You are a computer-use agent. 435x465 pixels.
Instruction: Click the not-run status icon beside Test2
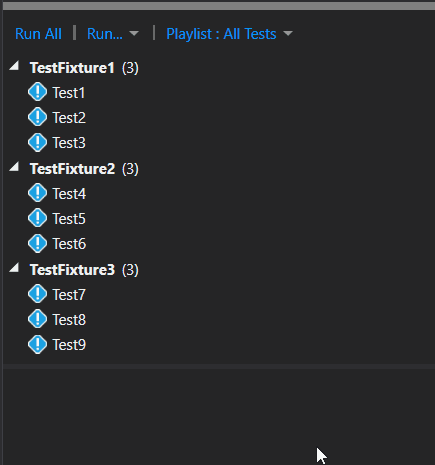pos(37,117)
